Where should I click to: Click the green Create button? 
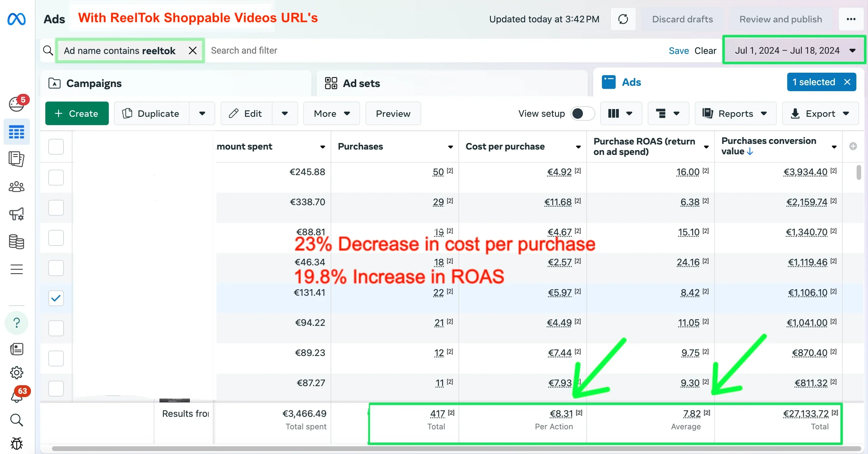(77, 113)
